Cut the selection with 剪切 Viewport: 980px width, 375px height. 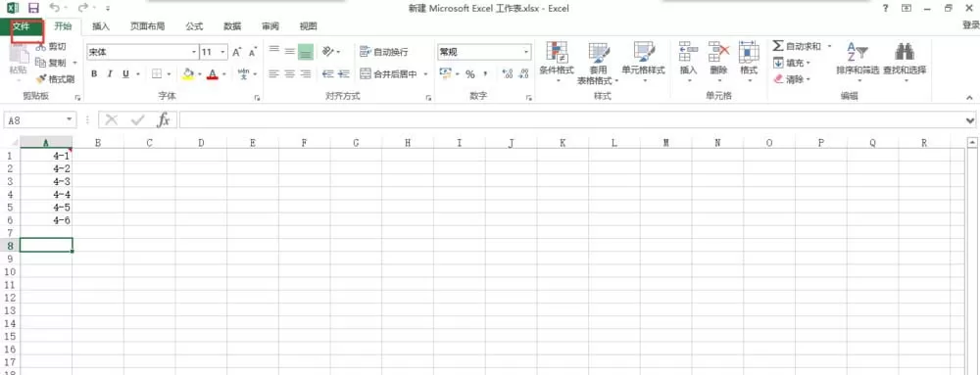tap(51, 47)
